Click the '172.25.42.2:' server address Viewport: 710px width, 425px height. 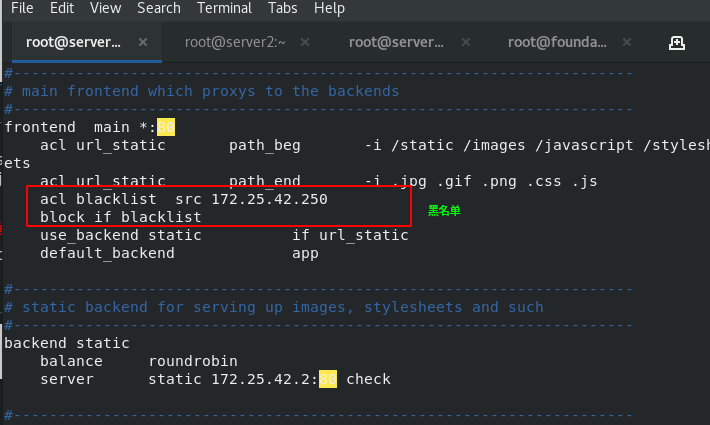[265, 379]
